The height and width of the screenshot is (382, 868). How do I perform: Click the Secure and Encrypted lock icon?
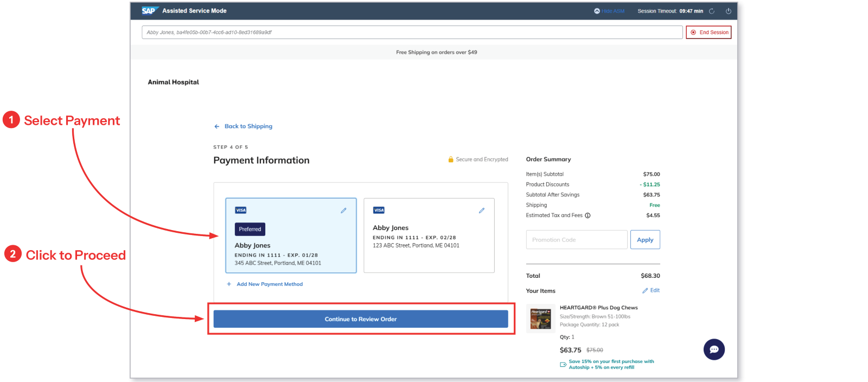[451, 160]
